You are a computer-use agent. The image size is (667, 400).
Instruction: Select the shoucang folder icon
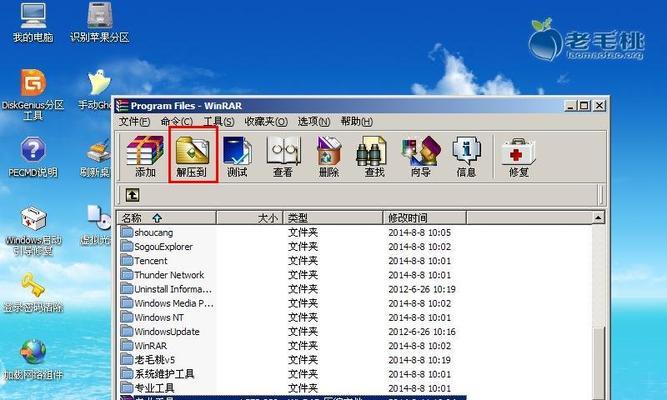click(127, 232)
